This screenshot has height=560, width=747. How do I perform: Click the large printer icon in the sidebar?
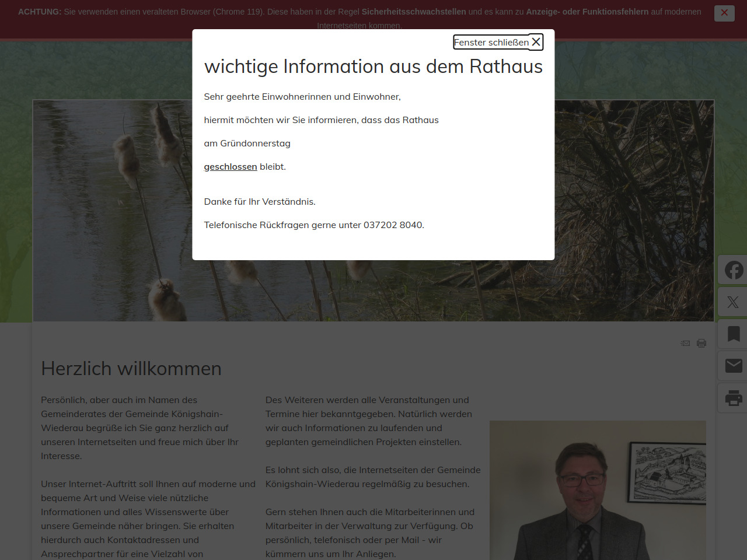tap(734, 398)
